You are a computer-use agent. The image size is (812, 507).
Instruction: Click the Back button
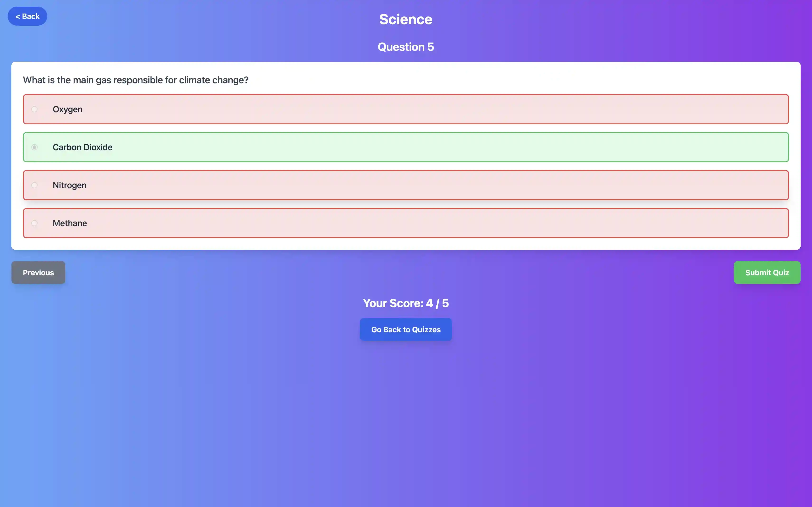point(27,16)
